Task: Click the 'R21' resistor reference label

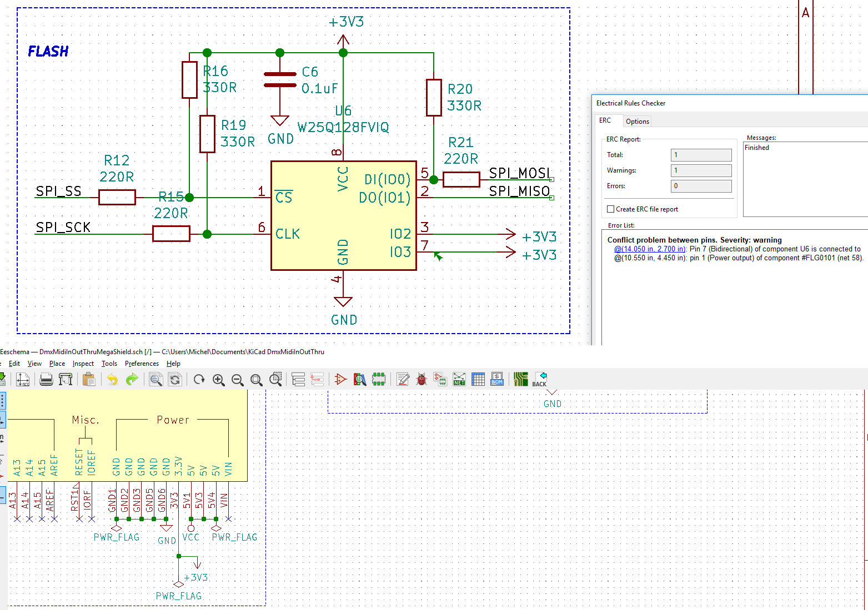Action: [x=460, y=143]
